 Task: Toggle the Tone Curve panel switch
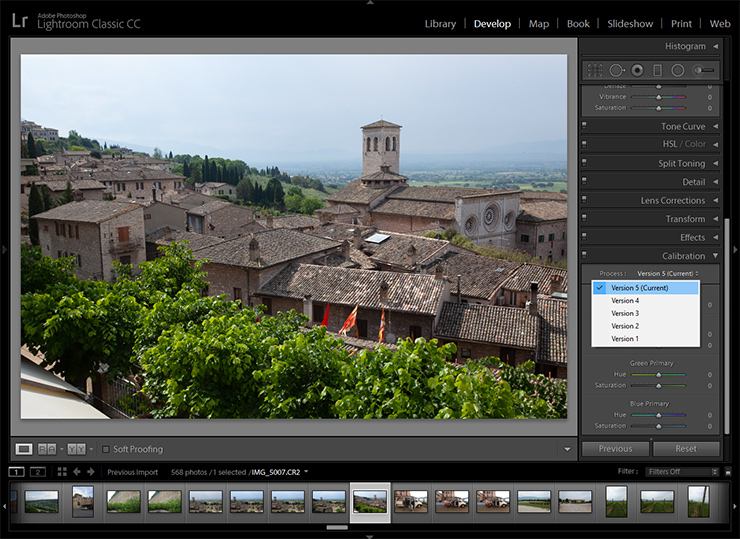coord(584,126)
